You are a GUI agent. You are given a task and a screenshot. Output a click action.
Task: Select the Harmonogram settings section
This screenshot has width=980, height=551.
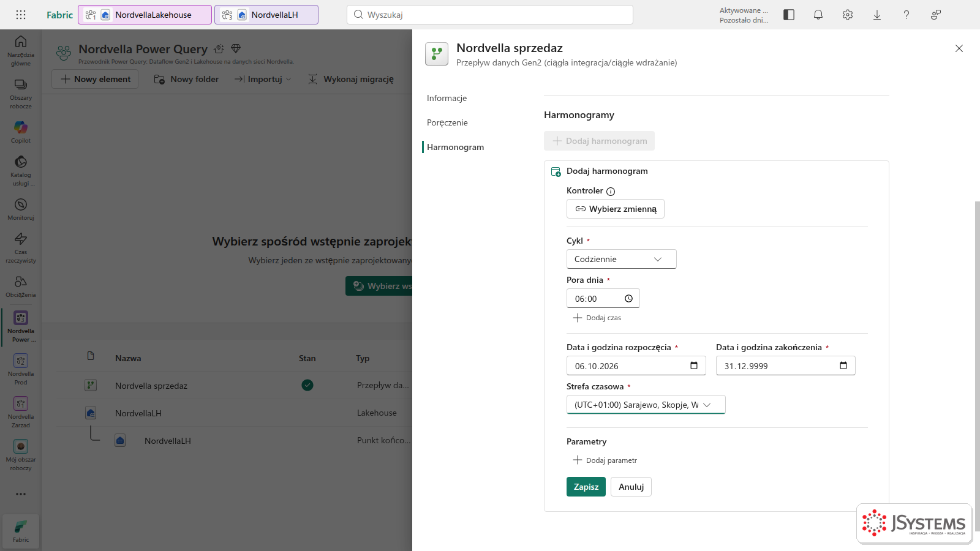(456, 147)
